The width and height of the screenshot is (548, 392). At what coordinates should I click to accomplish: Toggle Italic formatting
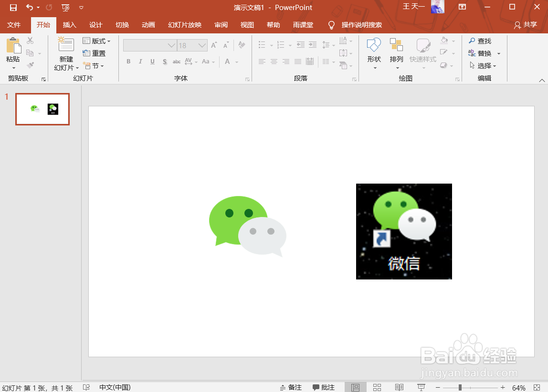click(x=140, y=62)
